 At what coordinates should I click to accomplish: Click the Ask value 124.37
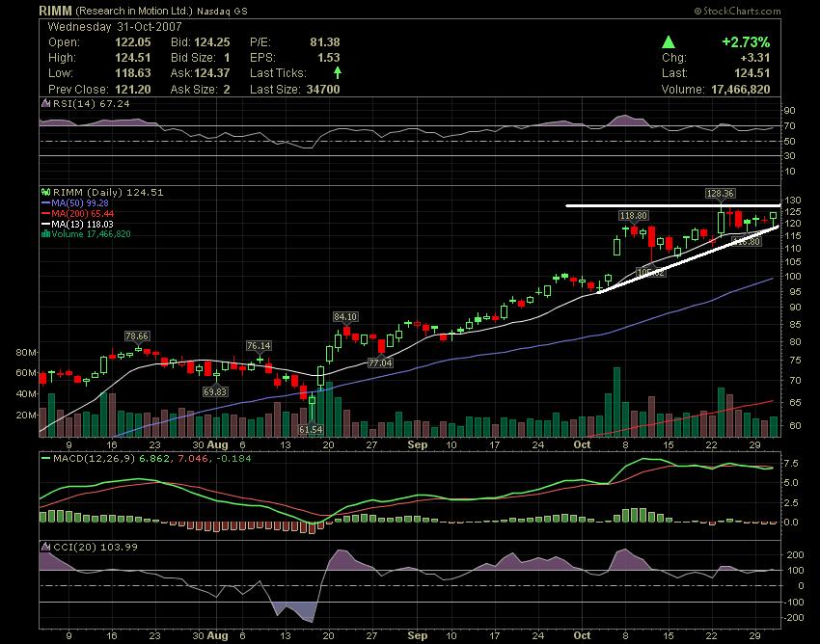pyautogui.click(x=212, y=73)
